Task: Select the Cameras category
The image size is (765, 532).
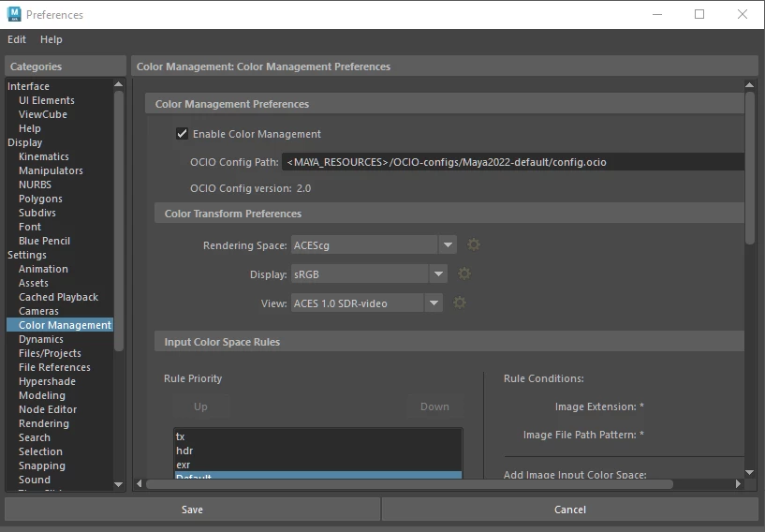Action: (38, 311)
